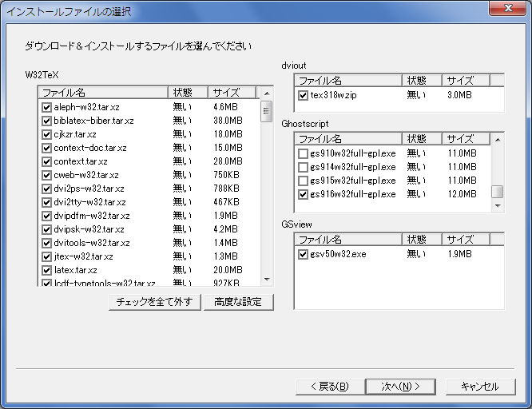Sort Ghostscript list by ファイル名 header
This screenshot has width=532, height=409.
pyautogui.click(x=348, y=139)
